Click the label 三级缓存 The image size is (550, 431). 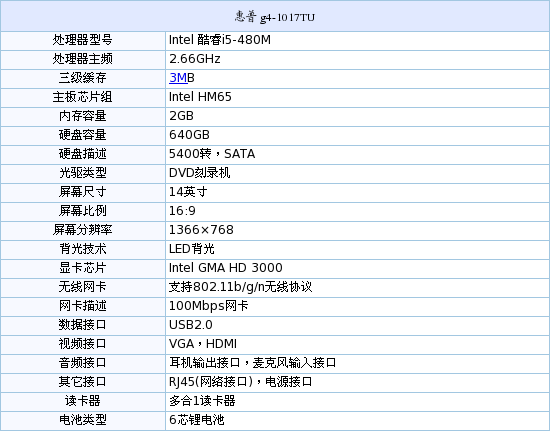(82, 78)
